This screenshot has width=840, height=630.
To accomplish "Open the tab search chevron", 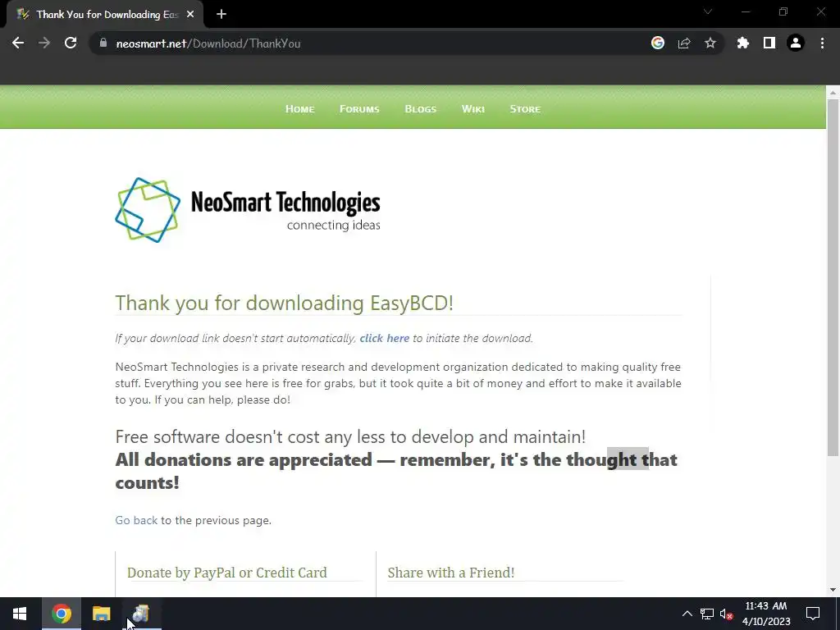I will 708,11.
